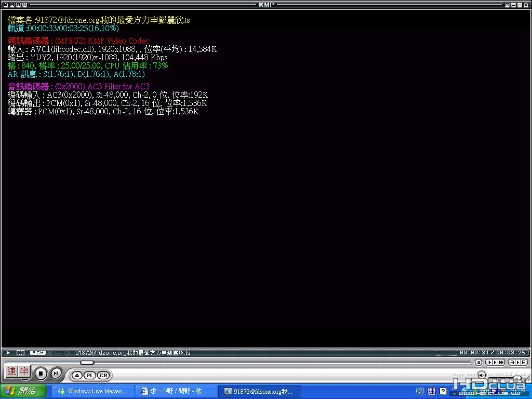Click the fourth title bar icon at top-left
This screenshot has width=532, height=399.
pyautogui.click(x=24, y=4)
